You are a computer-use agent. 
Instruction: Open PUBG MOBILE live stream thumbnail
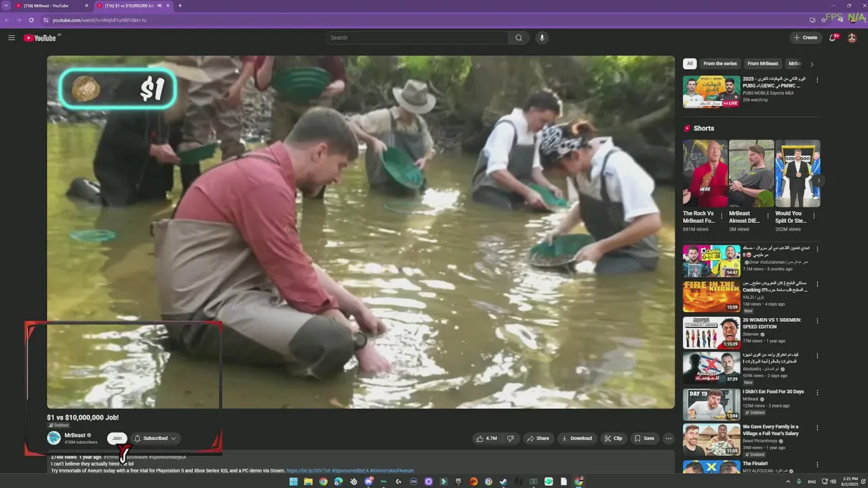(711, 91)
